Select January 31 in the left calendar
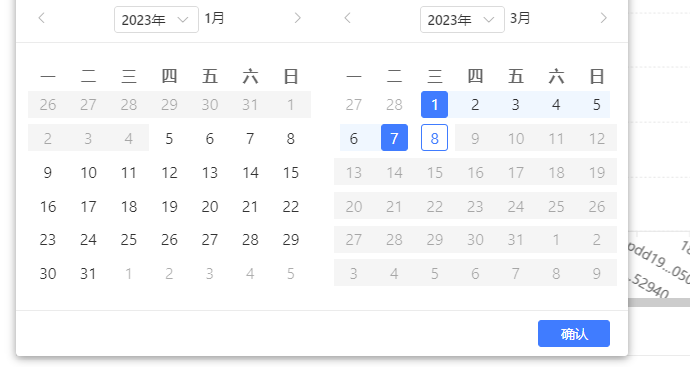The height and width of the screenshot is (367, 690). tap(88, 274)
